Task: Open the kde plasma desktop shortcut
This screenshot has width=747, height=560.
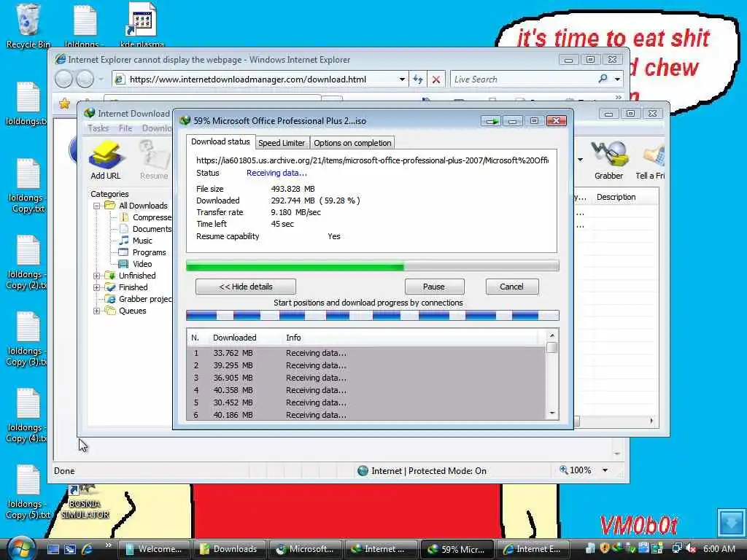Action: [142, 26]
